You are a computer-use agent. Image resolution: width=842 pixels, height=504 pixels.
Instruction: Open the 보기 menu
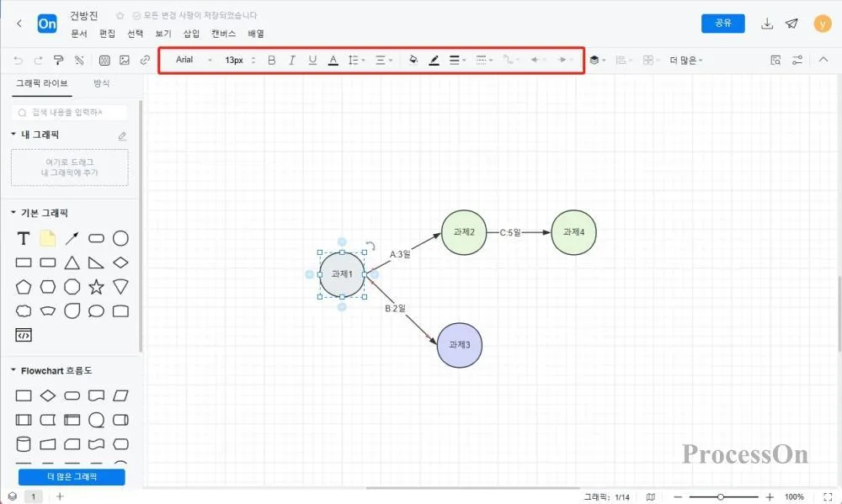tap(163, 34)
